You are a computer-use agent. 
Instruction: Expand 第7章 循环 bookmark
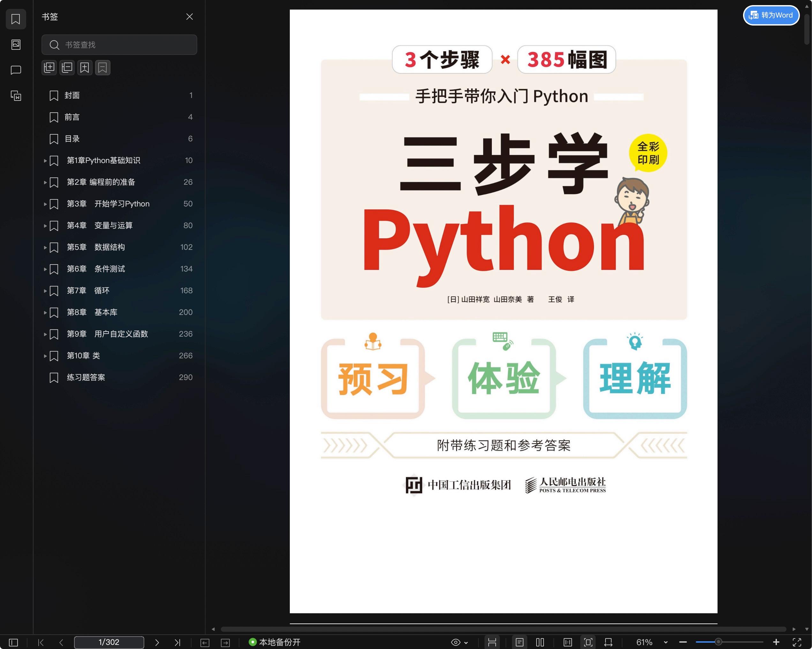tap(45, 291)
